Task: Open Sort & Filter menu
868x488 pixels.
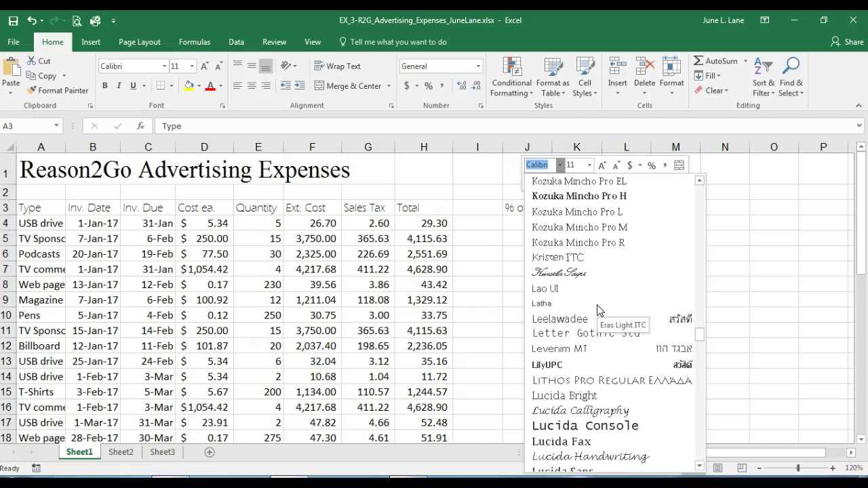Action: tap(763, 77)
